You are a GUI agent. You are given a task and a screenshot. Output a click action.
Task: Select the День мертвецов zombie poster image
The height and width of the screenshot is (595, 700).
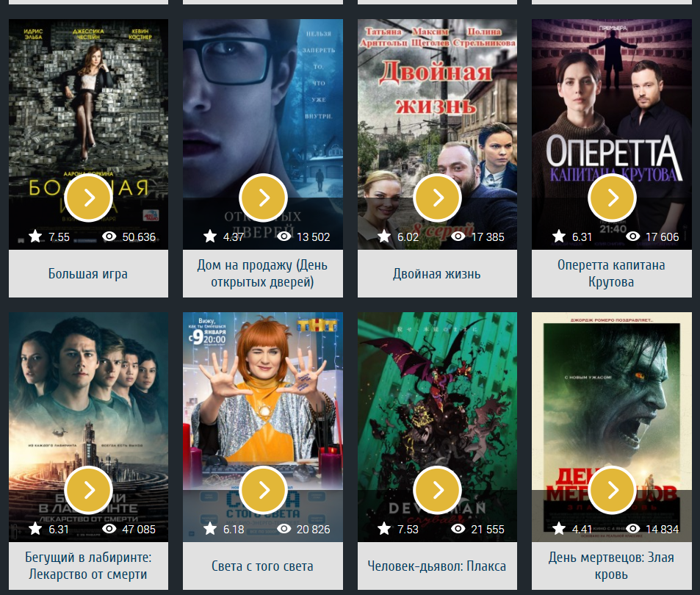(612, 427)
